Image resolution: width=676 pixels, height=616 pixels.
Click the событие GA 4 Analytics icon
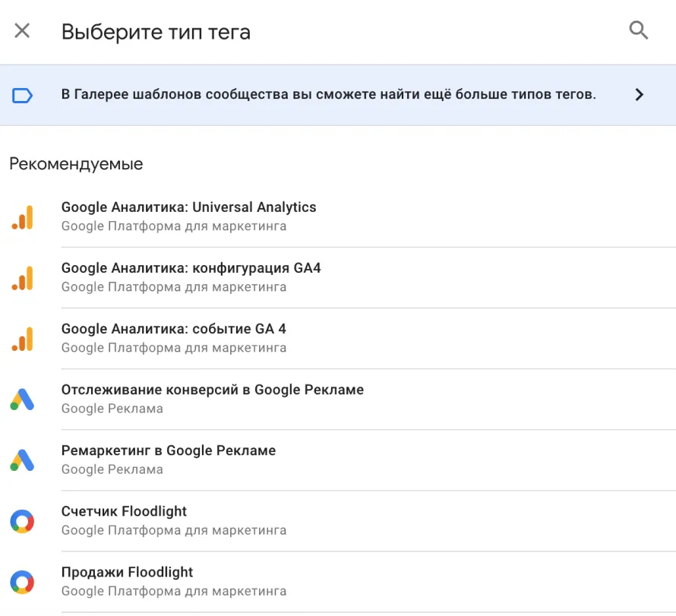tap(23, 339)
